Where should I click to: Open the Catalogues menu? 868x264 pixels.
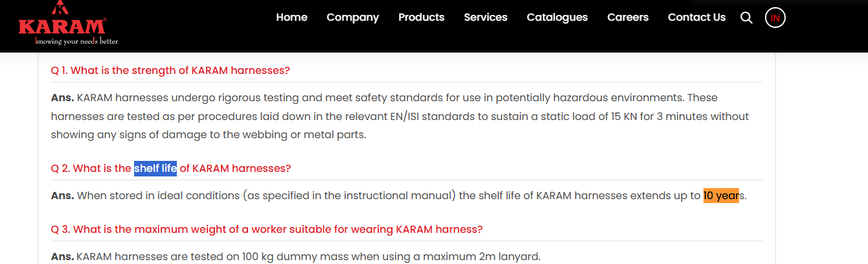tap(557, 18)
